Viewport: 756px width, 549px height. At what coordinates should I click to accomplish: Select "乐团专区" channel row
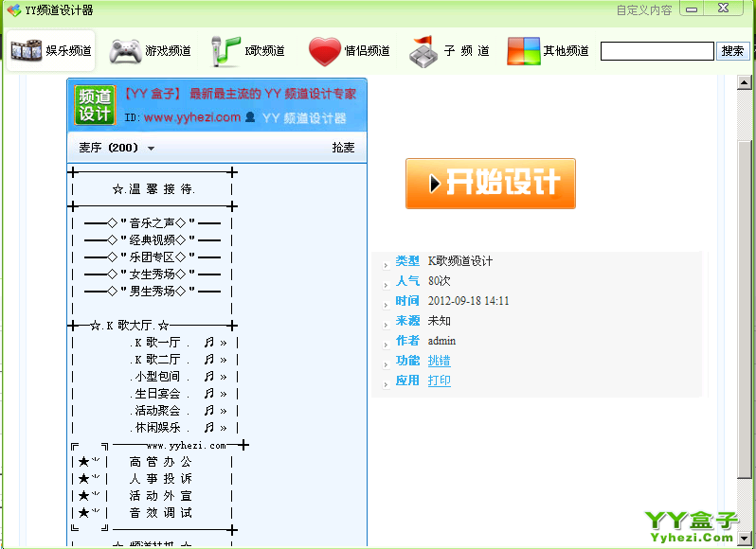[x=153, y=257]
